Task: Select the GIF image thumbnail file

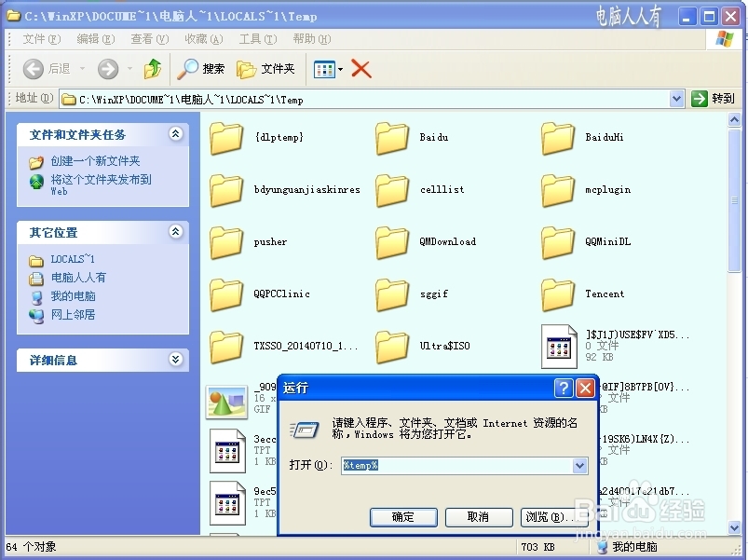Action: [226, 403]
